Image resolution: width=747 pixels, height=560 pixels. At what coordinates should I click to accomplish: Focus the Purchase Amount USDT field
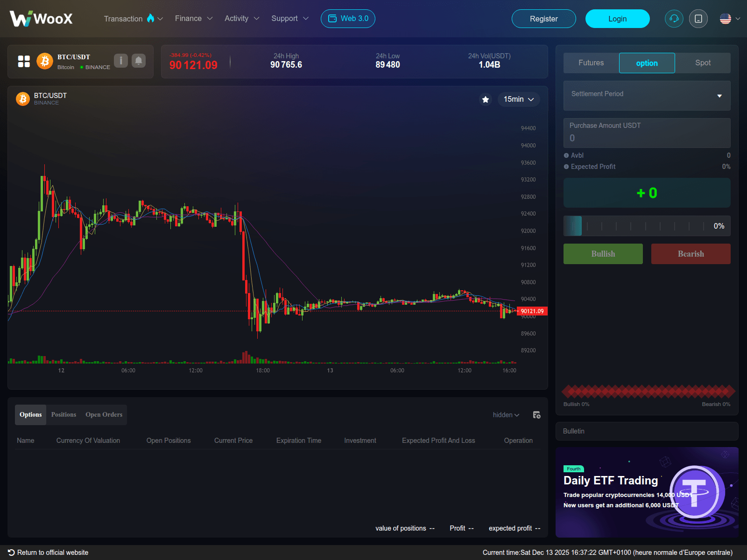point(647,133)
